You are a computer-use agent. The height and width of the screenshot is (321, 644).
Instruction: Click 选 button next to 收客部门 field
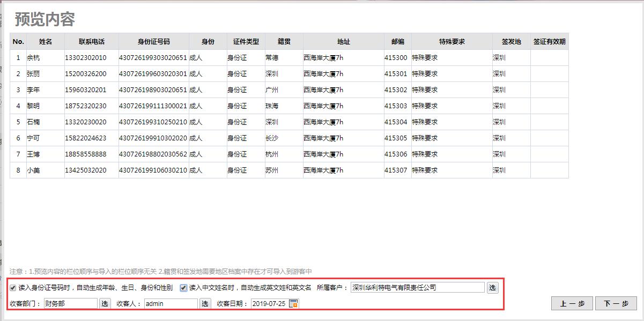pyautogui.click(x=105, y=304)
